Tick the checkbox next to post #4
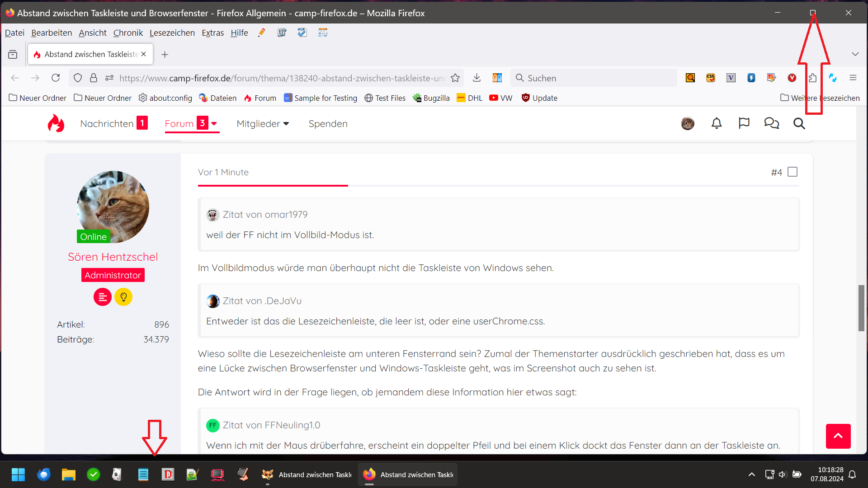 tap(793, 172)
